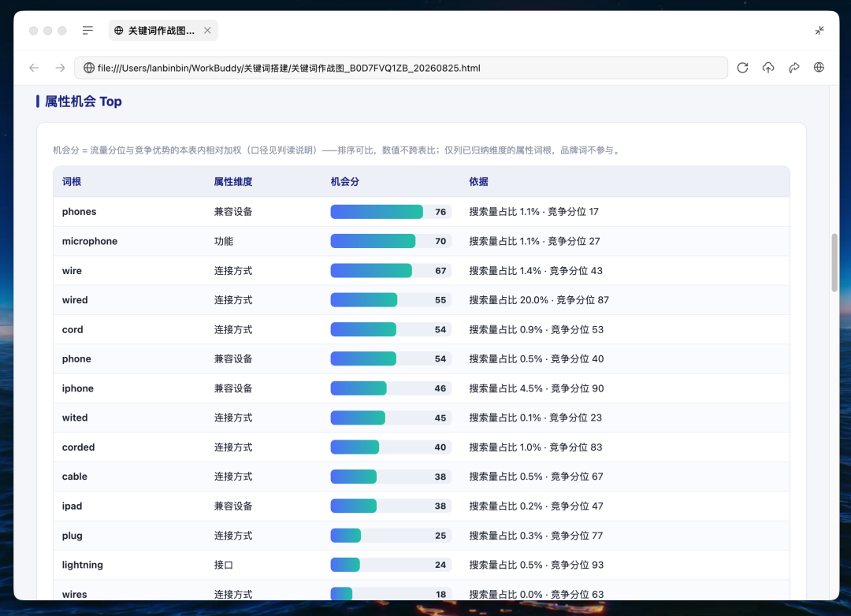Close the 关键词作战图 tab
851x616 pixels.
pos(207,31)
